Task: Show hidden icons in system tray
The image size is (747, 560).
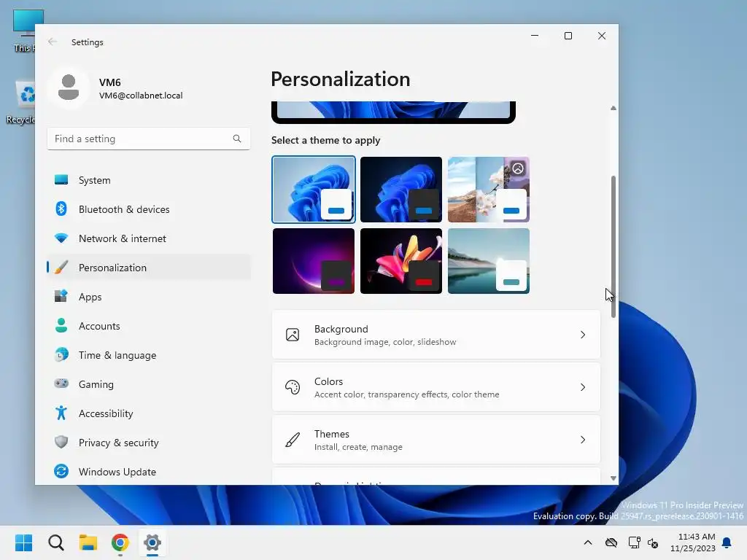Action: (x=588, y=542)
